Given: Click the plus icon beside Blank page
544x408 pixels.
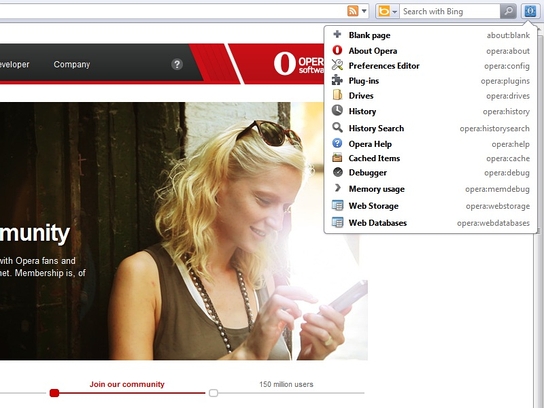Looking at the screenshot, I should (x=337, y=34).
